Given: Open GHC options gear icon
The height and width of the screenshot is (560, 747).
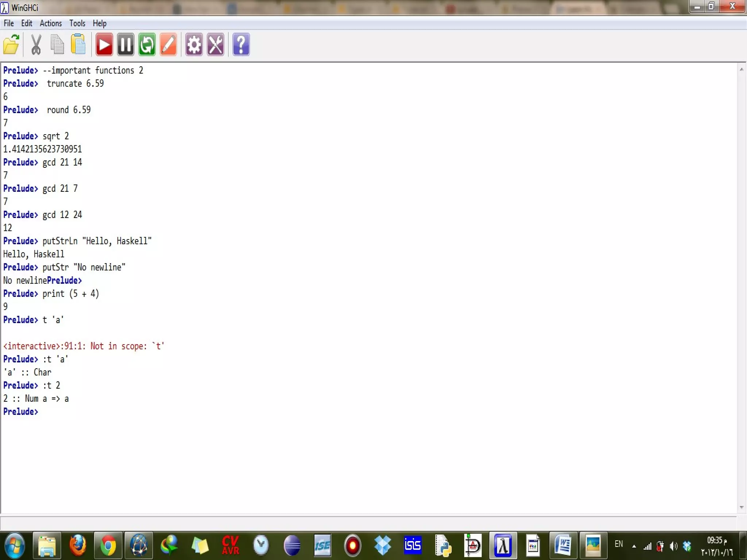Looking at the screenshot, I should [194, 45].
